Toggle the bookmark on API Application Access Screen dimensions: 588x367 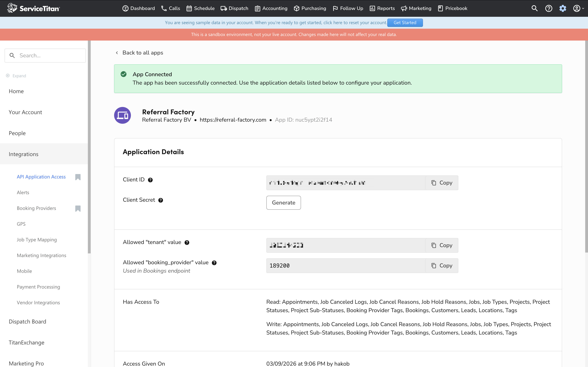(x=78, y=177)
